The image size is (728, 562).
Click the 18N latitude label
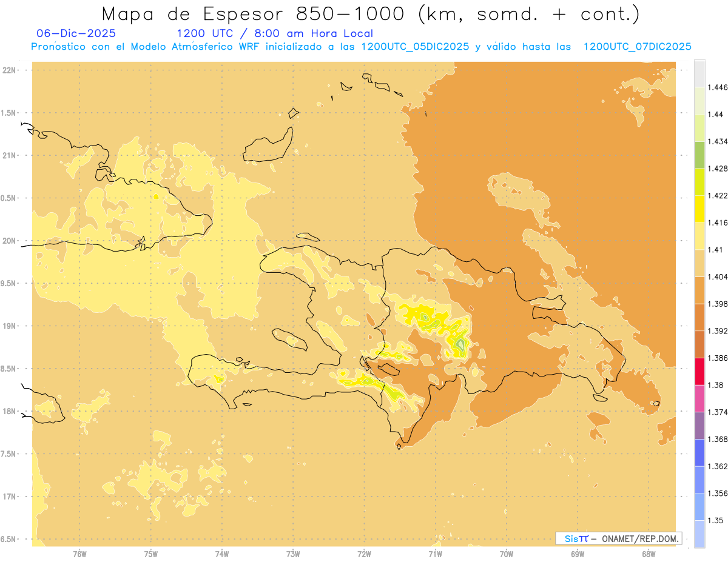(x=10, y=412)
